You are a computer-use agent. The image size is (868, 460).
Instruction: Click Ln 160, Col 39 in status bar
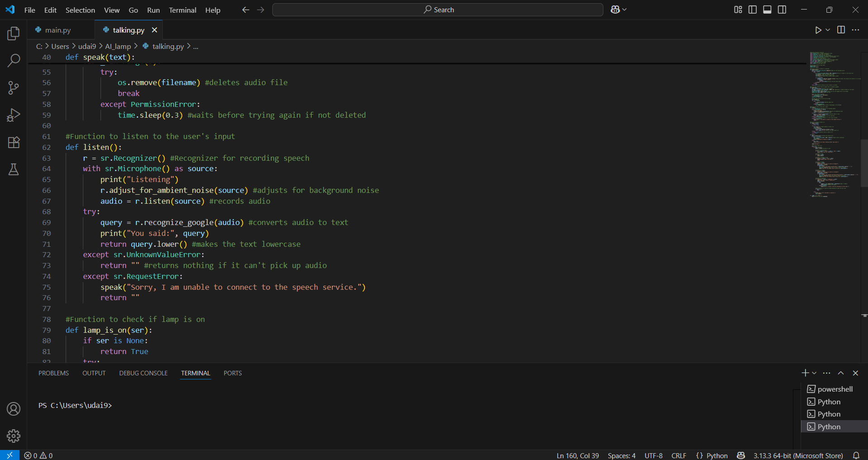pyautogui.click(x=578, y=455)
